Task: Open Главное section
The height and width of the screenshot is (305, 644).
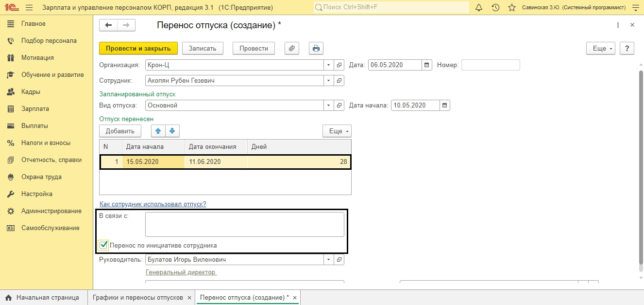Action: click(33, 24)
